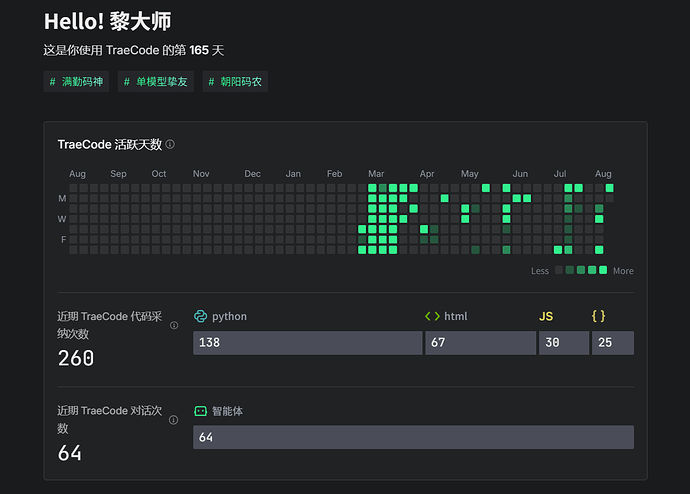
Task: Click the Hello! 黎大师 heading
Action: coord(107,22)
